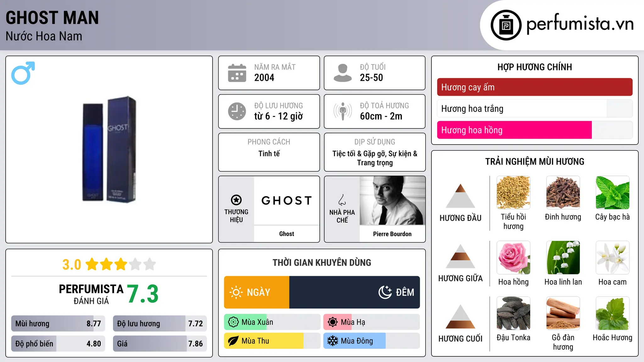Screen dimensions: 644x362
Task: Click the sun icon for Mùa Hạ
Action: point(333,322)
